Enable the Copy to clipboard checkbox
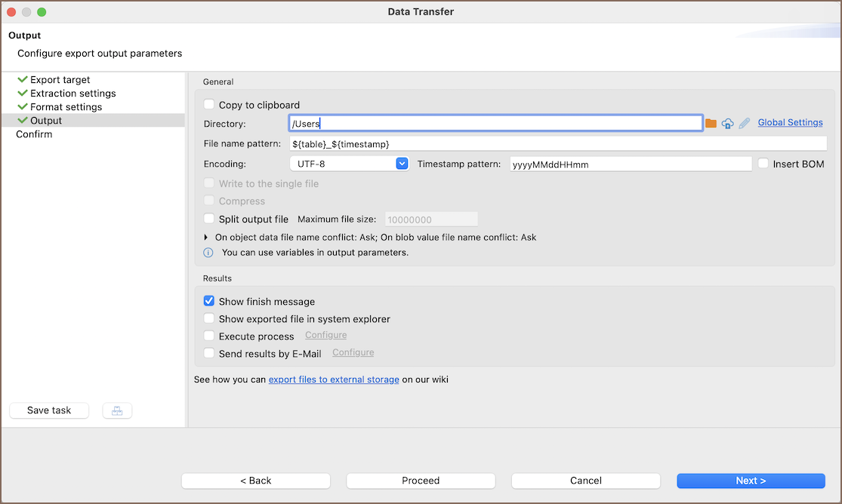This screenshot has width=842, height=504. click(209, 105)
